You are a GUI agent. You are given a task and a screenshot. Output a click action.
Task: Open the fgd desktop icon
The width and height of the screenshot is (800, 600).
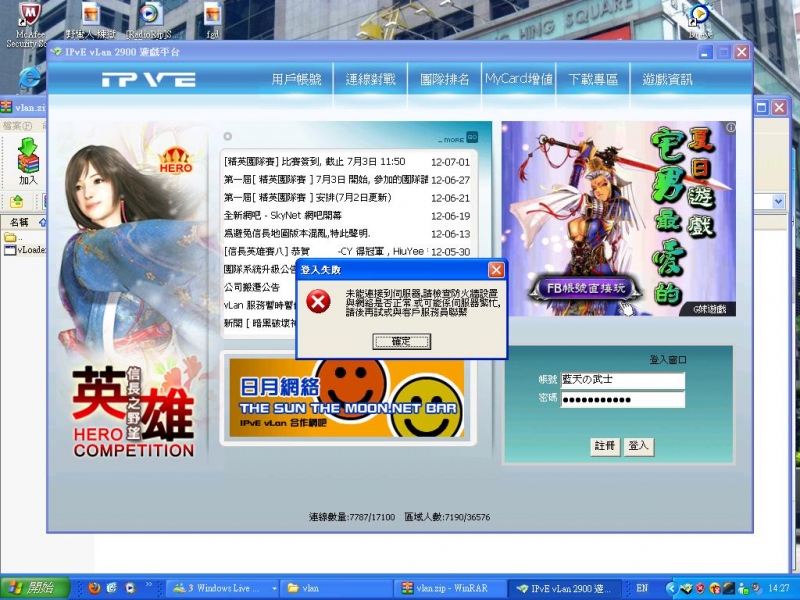click(213, 20)
